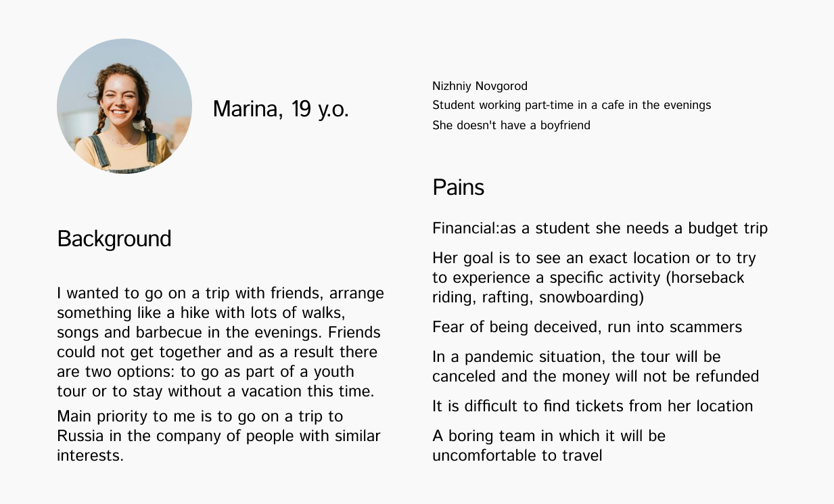Click the pain point starting "In a pandemic situation"
The height and width of the screenshot is (504, 834).
595,366
